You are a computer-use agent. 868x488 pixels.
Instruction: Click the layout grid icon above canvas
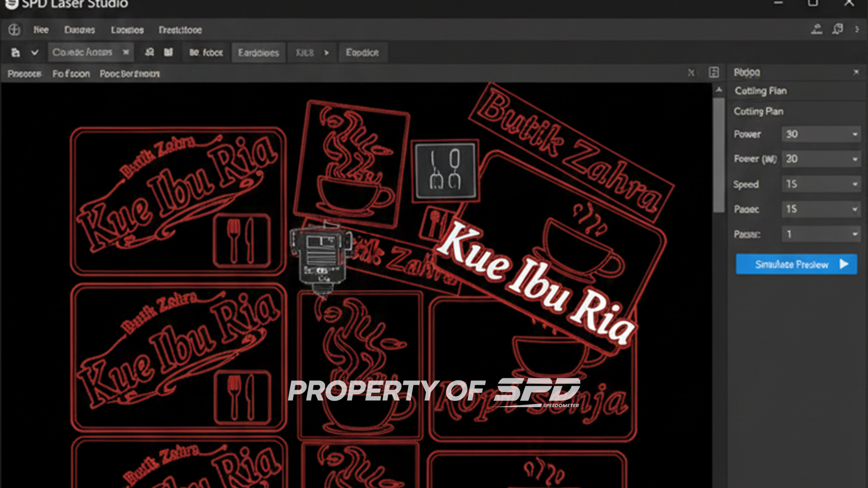point(714,73)
